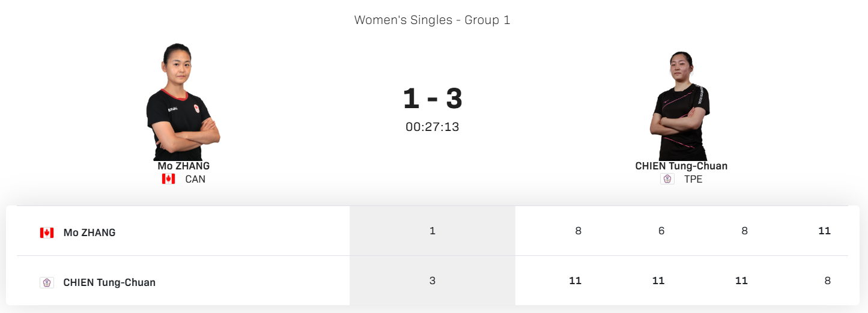Open Mo ZHANG's player photo
The height and width of the screenshot is (313, 868).
(182, 101)
